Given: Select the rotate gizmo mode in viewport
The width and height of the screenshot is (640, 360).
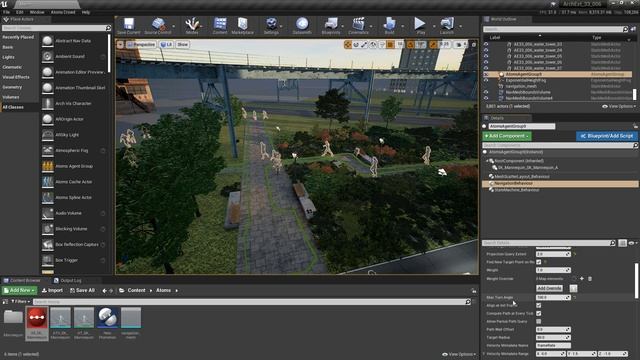Looking at the screenshot, I should [356, 44].
